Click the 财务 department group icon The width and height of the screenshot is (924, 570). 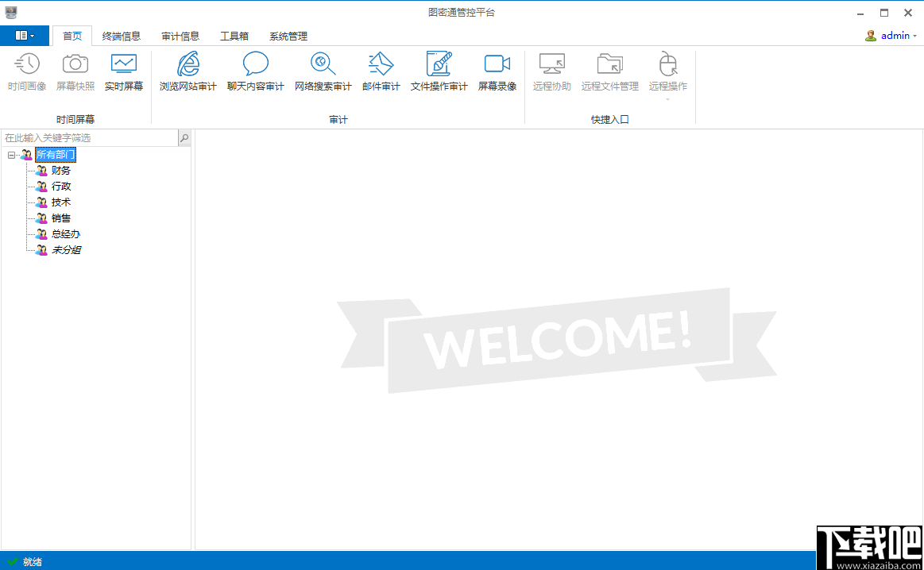(41, 171)
